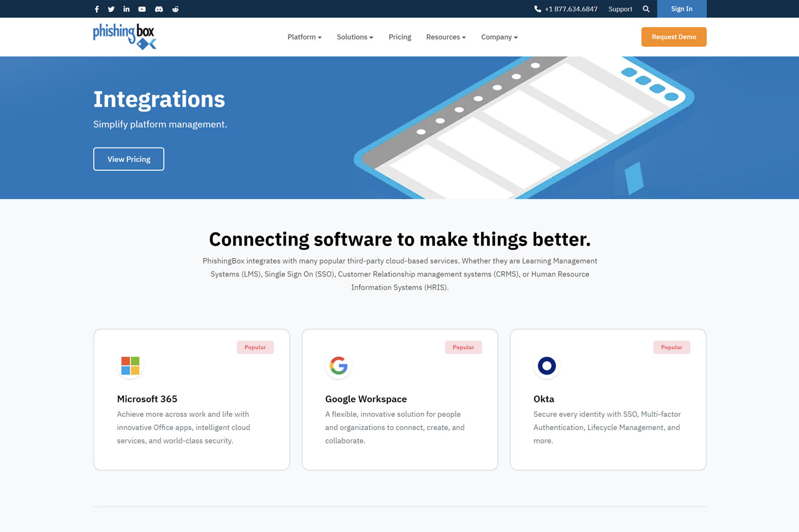Viewport: 799px width, 532px height.
Task: Click the phone icon beside the number
Action: point(537,9)
